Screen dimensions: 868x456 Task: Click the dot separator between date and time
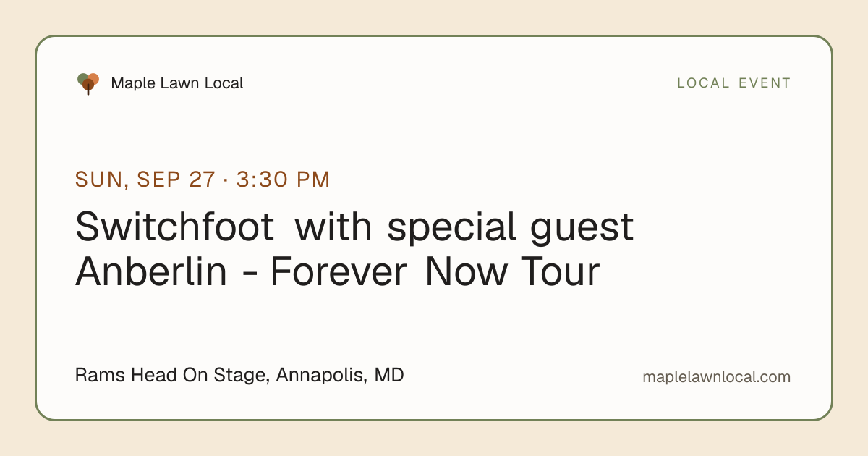point(226,180)
